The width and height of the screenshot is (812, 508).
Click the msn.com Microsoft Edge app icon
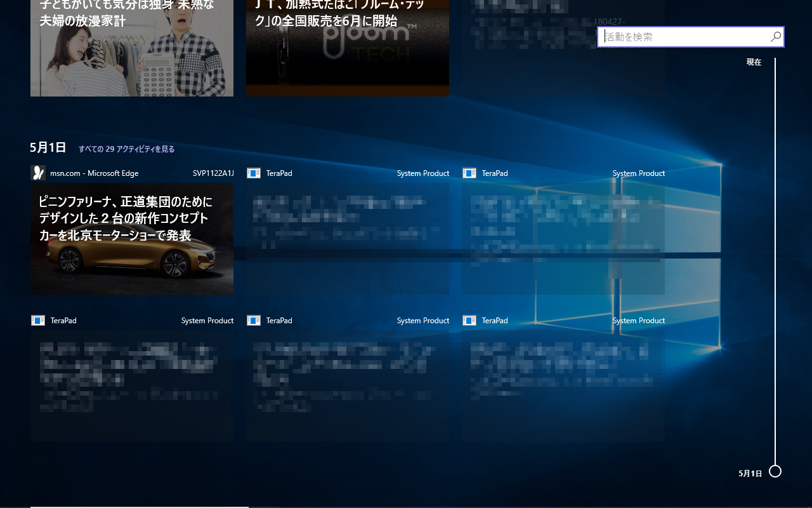[x=38, y=173]
